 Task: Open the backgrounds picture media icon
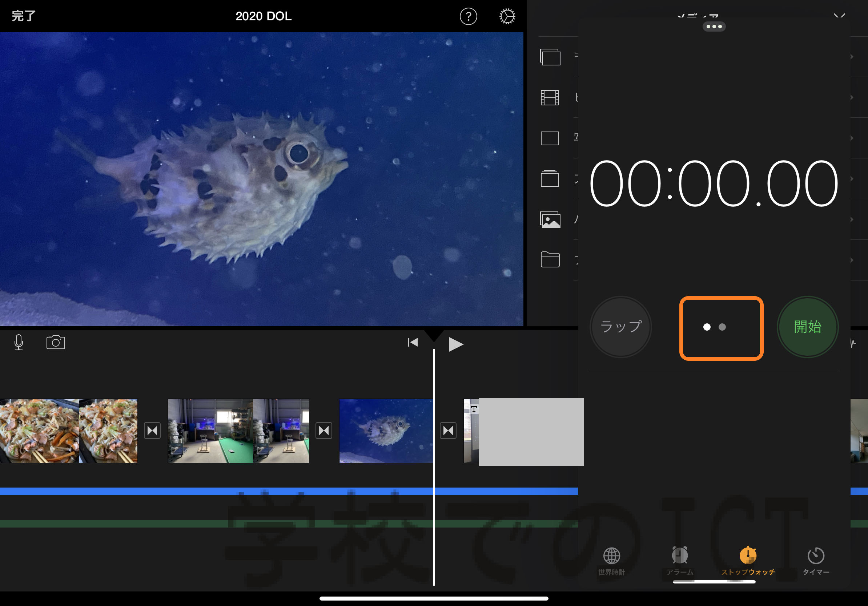click(550, 219)
